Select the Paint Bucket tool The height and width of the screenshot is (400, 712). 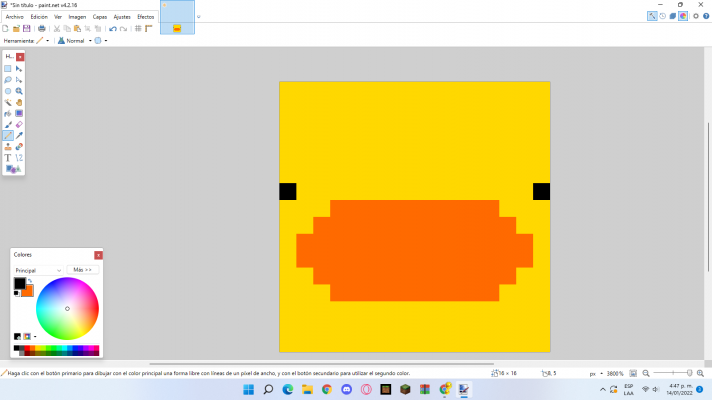click(8, 113)
